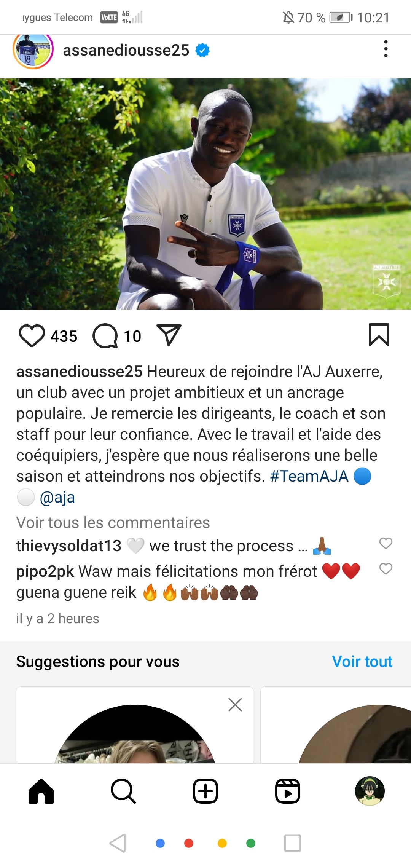Open thievysoldat13 commenter profile

pos(68,546)
